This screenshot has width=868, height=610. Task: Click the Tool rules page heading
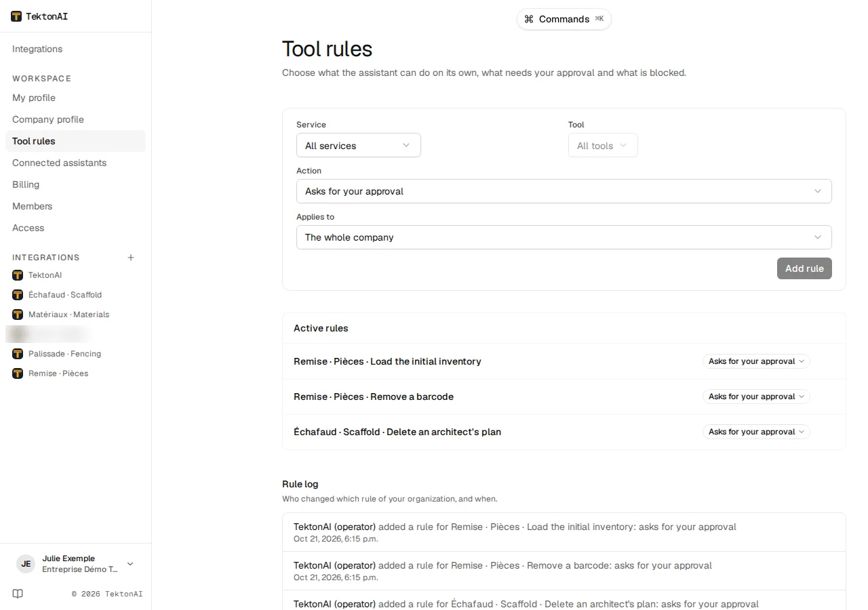point(327,49)
